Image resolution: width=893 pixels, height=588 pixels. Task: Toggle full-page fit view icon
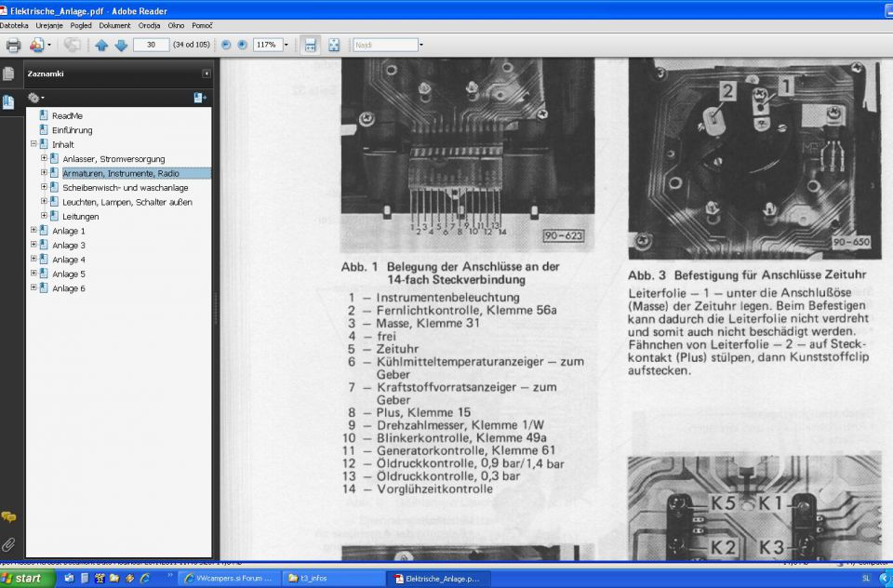pos(334,45)
